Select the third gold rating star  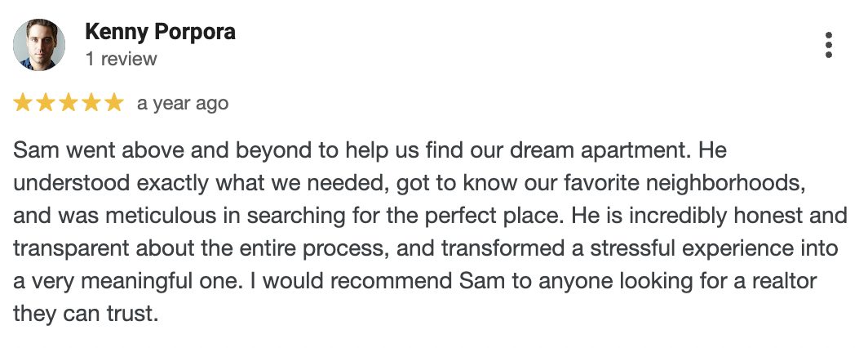[68, 102]
